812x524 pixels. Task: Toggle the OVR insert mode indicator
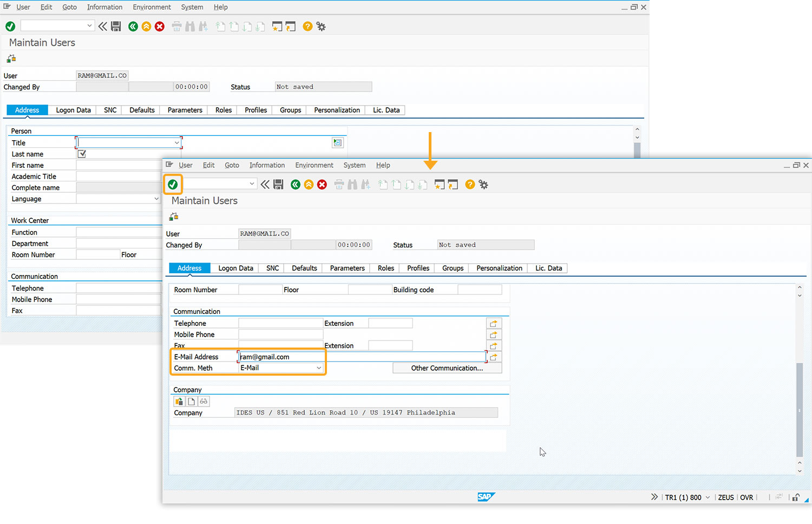[746, 497]
